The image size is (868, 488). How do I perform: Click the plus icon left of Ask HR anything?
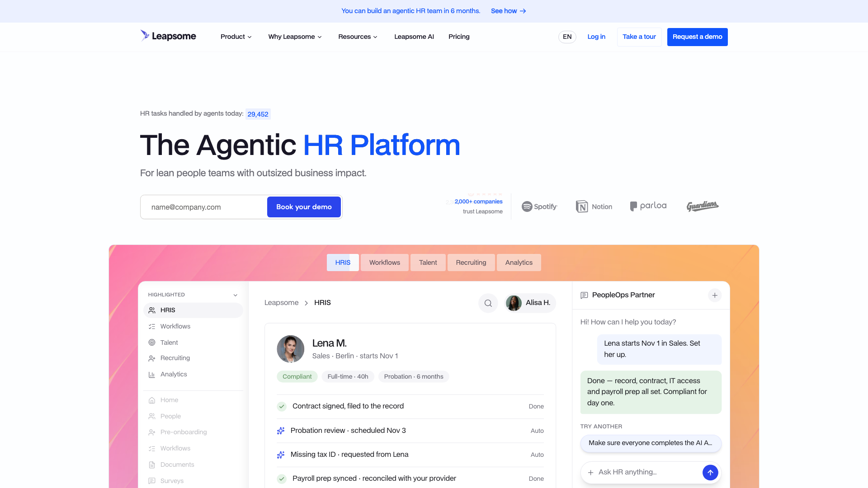pyautogui.click(x=590, y=473)
